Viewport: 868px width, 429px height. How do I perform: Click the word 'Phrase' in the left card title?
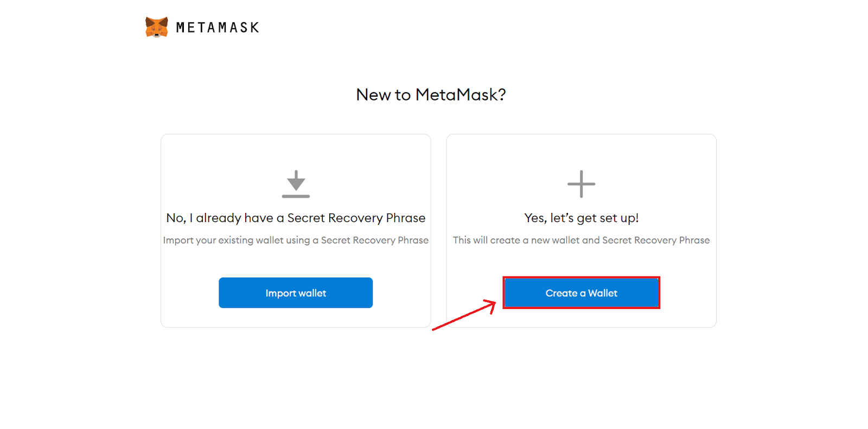pyautogui.click(x=406, y=218)
